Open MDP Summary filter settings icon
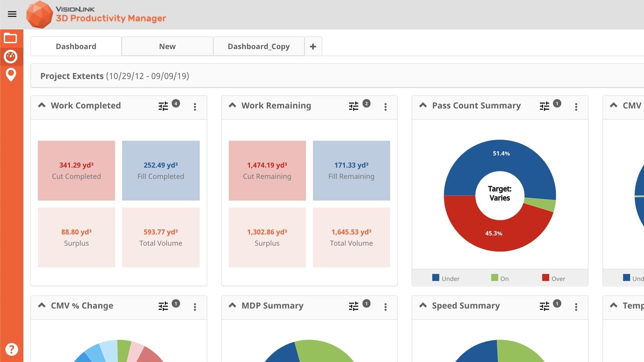Image resolution: width=644 pixels, height=362 pixels. click(x=354, y=306)
